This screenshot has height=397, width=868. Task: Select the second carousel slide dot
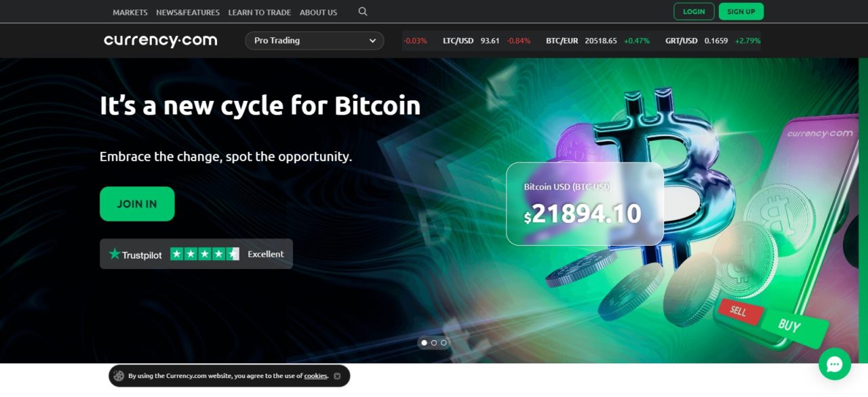click(x=434, y=343)
